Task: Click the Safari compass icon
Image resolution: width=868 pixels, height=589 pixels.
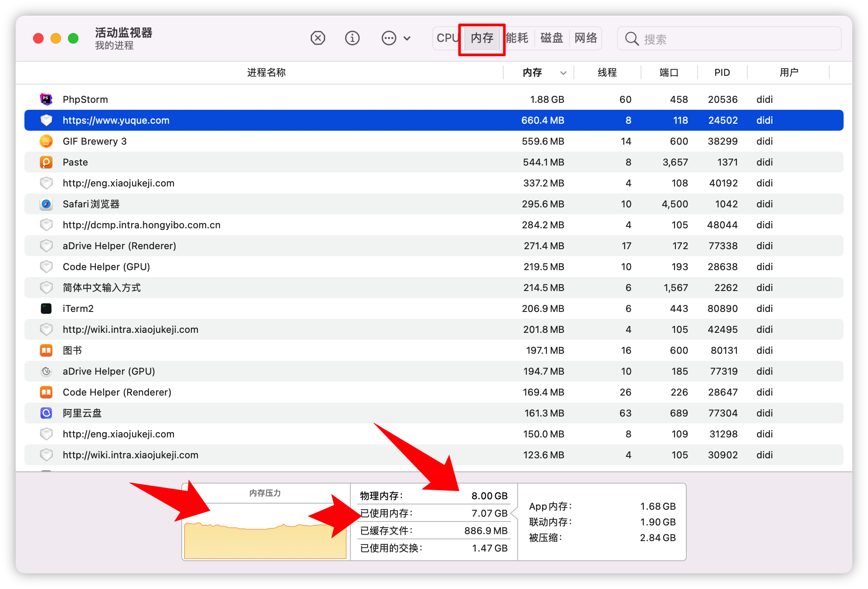Action: coord(46,204)
